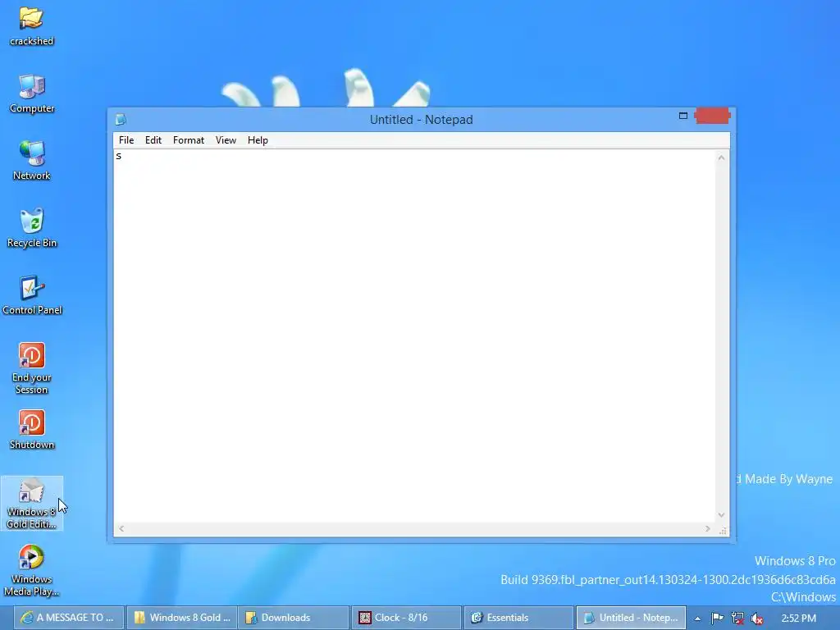Click the Notepad icon in the title bar
The image size is (840, 630).
tap(121, 120)
